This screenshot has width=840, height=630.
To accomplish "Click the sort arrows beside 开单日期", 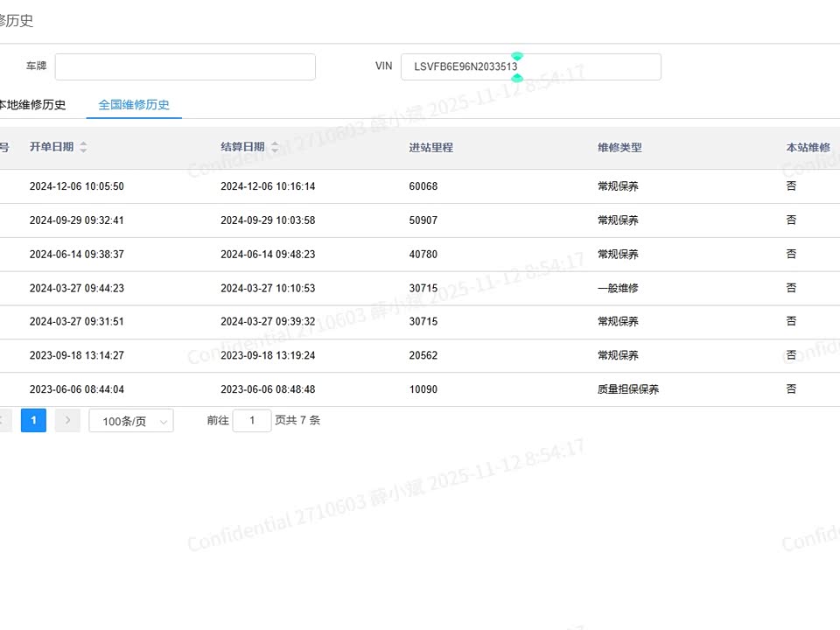I will 83,148.
